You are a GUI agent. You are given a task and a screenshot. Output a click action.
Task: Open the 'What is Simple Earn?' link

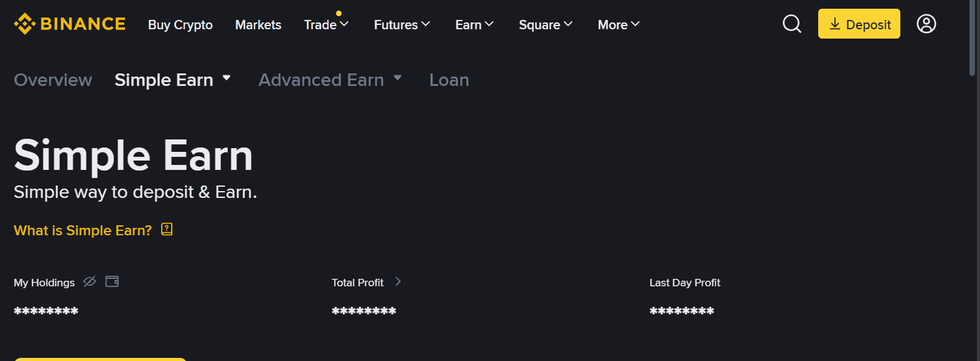83,230
